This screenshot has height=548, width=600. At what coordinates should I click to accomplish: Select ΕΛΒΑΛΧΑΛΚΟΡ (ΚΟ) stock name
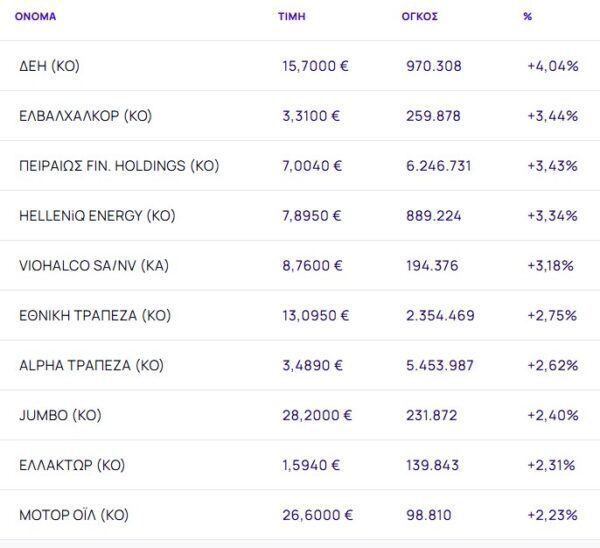tap(85, 116)
